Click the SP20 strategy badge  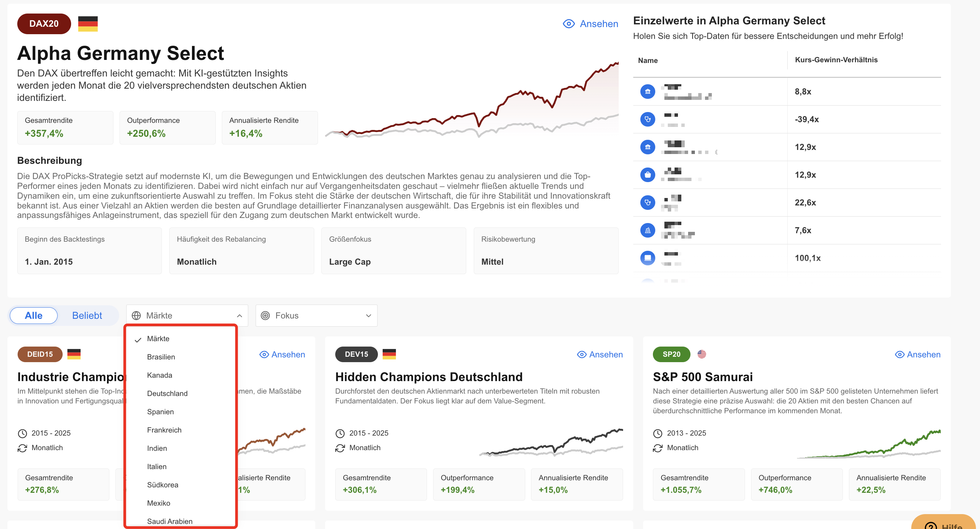click(672, 354)
